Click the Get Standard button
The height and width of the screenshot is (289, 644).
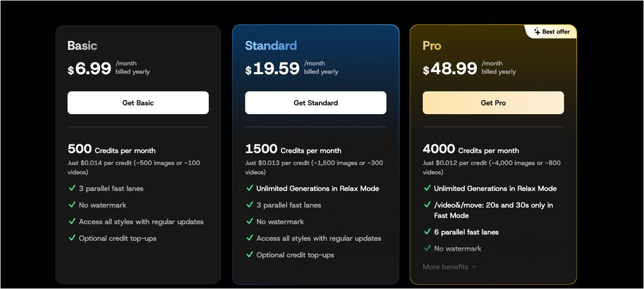[x=315, y=103]
